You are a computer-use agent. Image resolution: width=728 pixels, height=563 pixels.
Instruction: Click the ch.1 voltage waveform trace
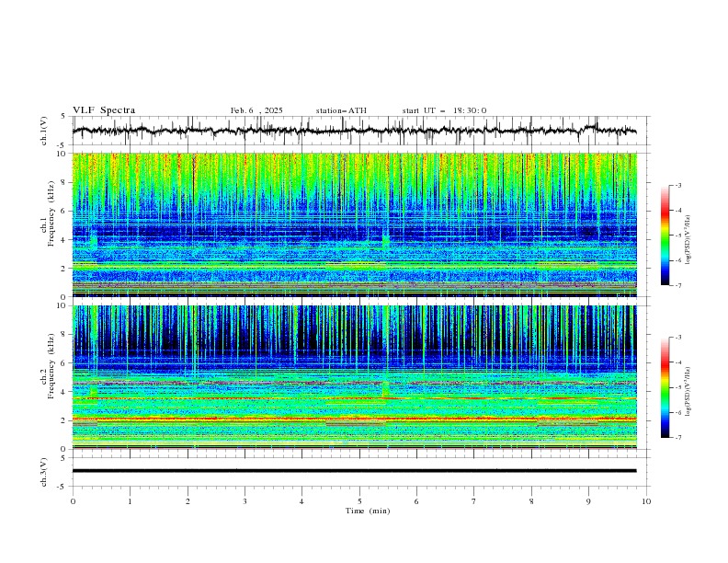(354, 131)
